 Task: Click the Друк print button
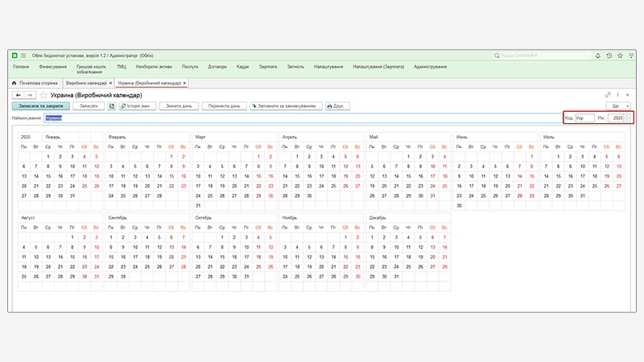click(x=336, y=106)
